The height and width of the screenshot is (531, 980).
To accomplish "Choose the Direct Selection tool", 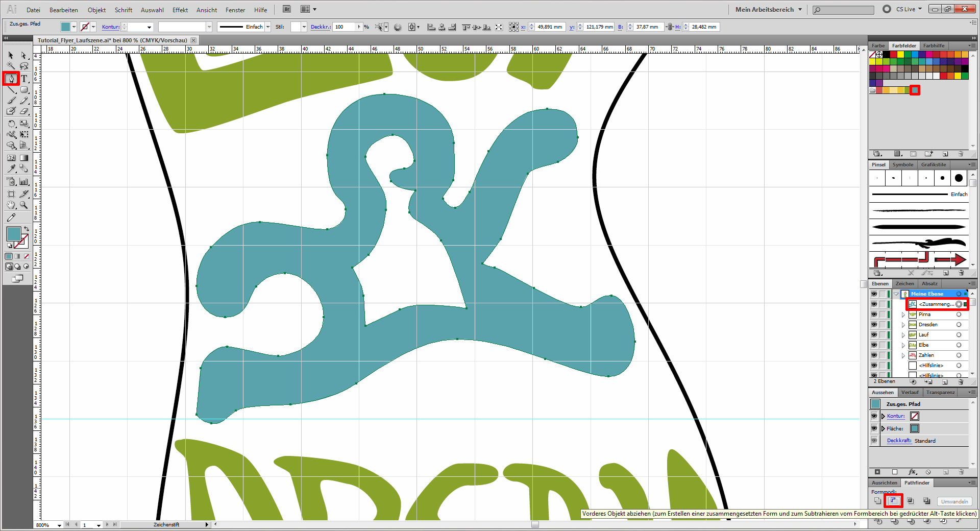I will click(24, 55).
